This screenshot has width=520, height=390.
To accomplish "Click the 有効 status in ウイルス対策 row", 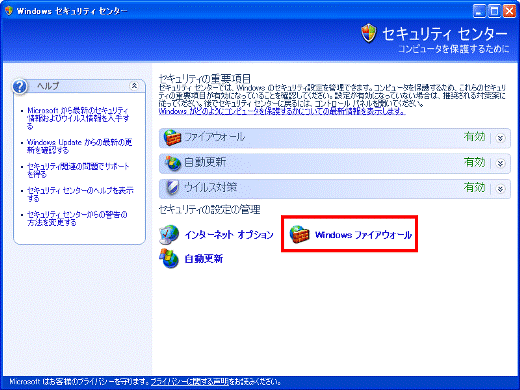I will [x=474, y=188].
